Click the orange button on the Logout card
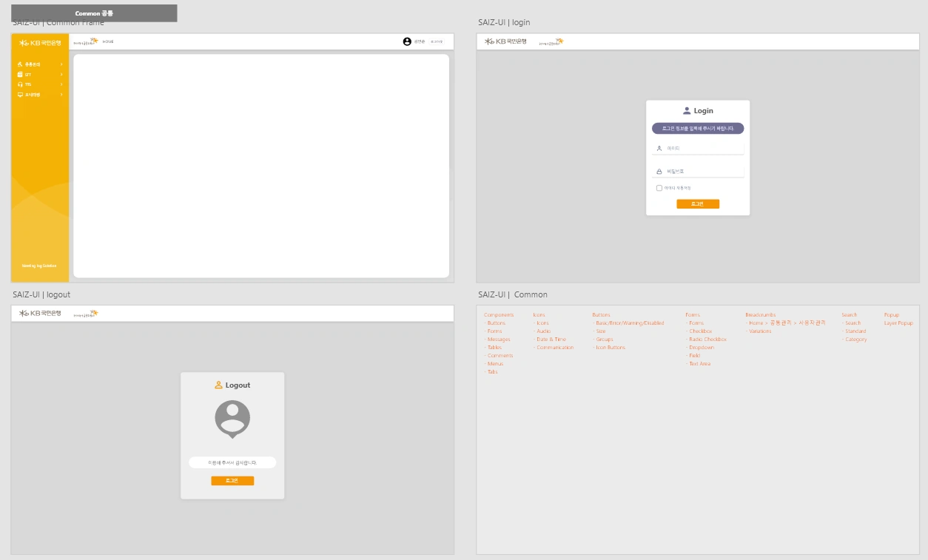The image size is (928, 560). pyautogui.click(x=232, y=481)
